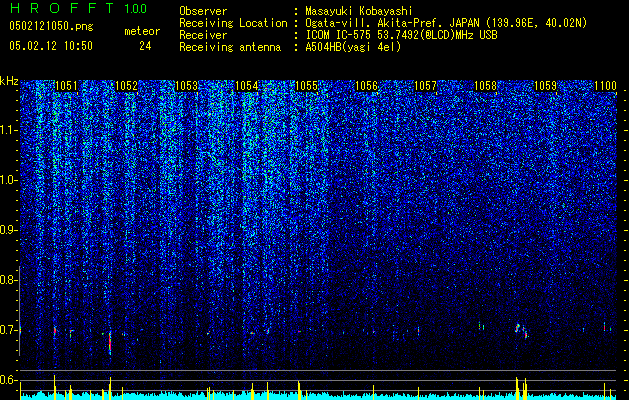Click the Observer field label
The width and height of the screenshot is (629, 400).
[x=203, y=11]
